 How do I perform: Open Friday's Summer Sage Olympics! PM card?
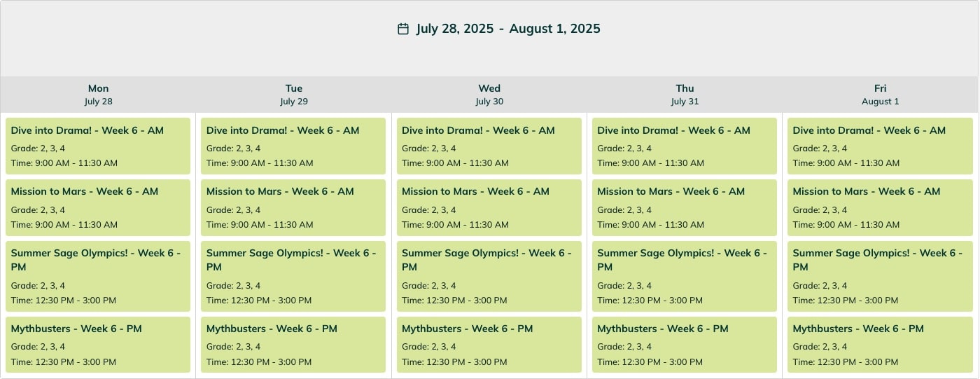point(880,276)
